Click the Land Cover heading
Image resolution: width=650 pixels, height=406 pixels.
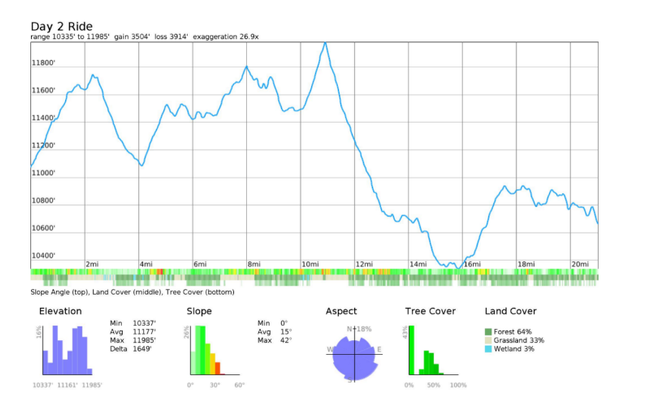point(510,311)
